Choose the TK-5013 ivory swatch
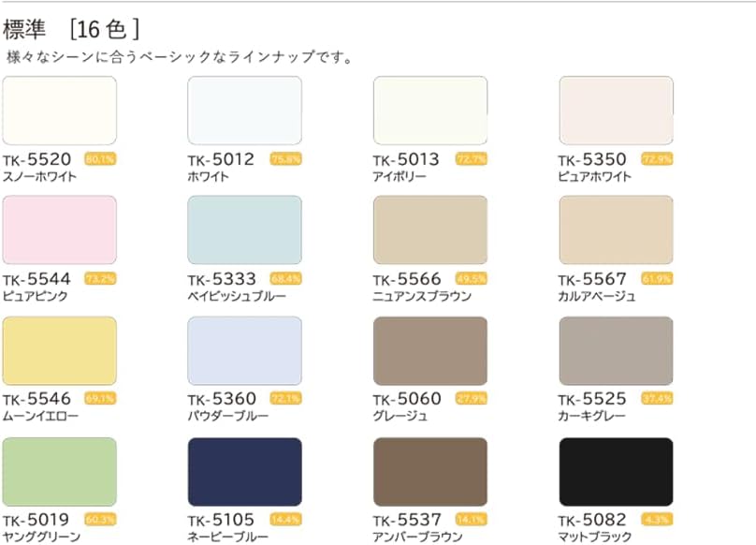This screenshot has width=756, height=545. pos(430,110)
